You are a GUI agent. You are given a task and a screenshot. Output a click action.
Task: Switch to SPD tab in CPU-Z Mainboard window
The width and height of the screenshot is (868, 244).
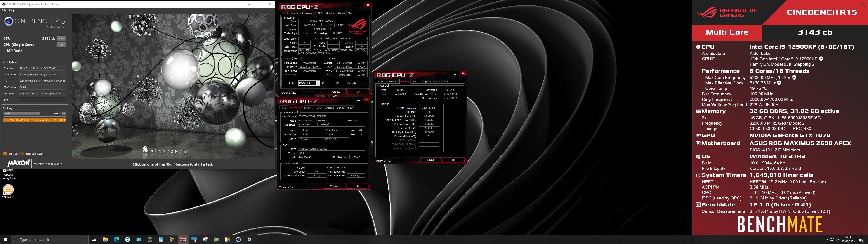pos(319,108)
